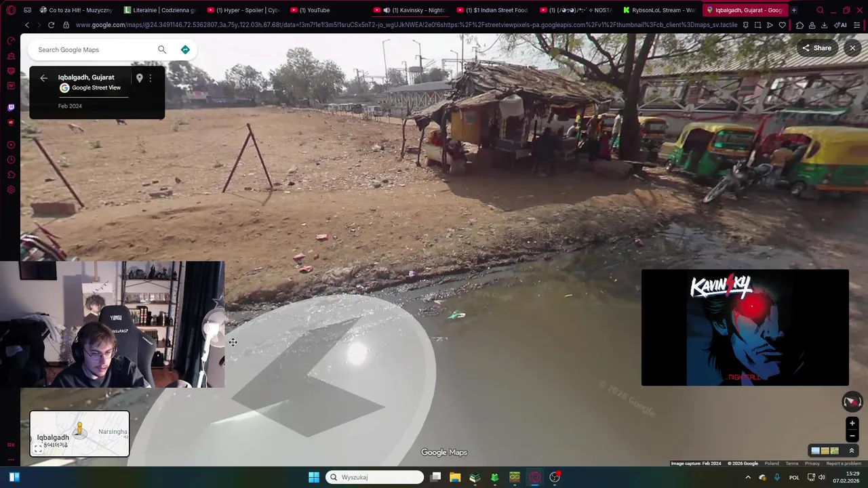The height and width of the screenshot is (488, 868).
Task: Click the POL language indicator
Action: [794, 477]
